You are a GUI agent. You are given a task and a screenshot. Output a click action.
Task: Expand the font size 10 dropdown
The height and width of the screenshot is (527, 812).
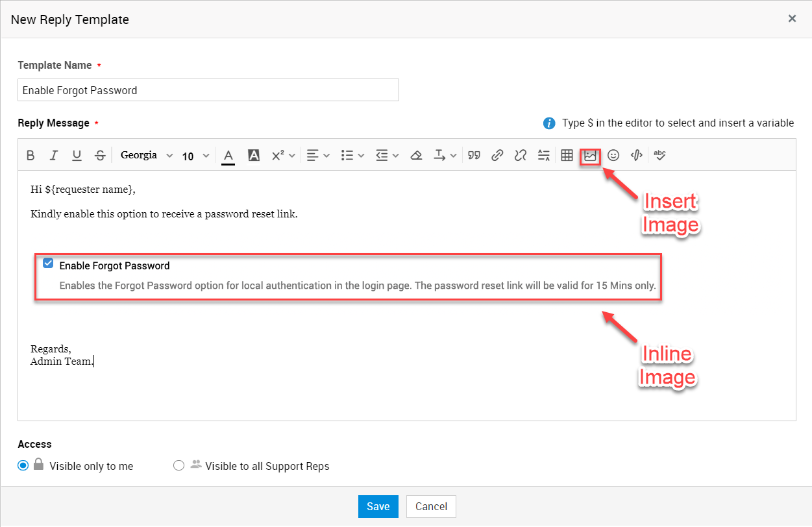(x=196, y=156)
